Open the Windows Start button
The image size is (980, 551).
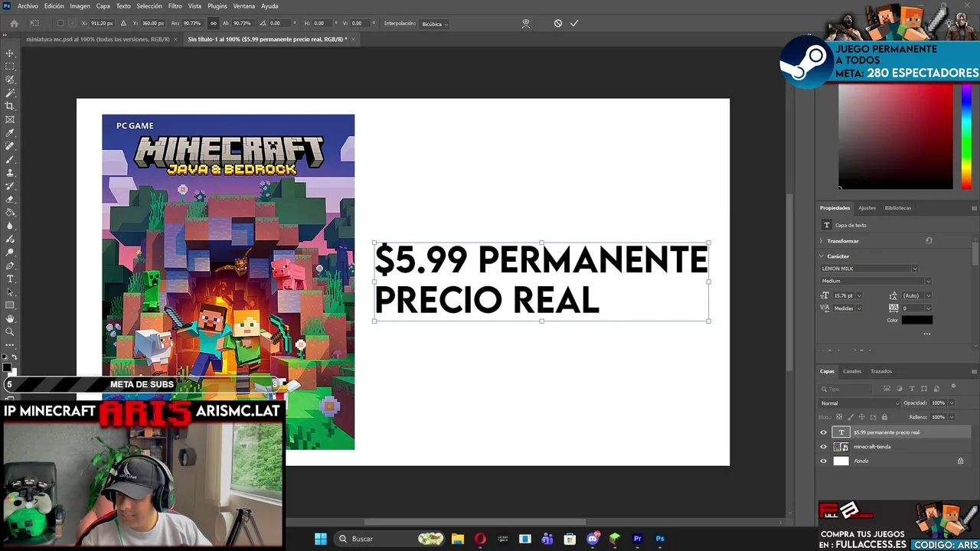321,539
